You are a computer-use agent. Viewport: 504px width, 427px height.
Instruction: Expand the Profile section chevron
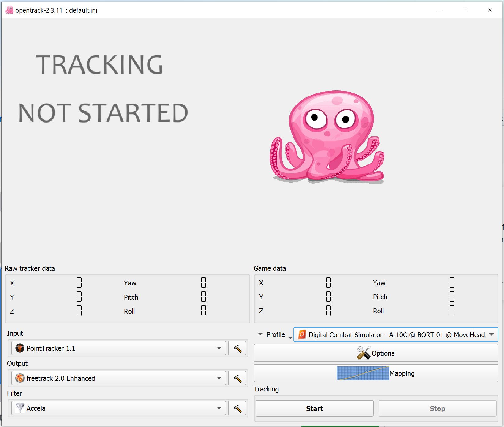[260, 334]
